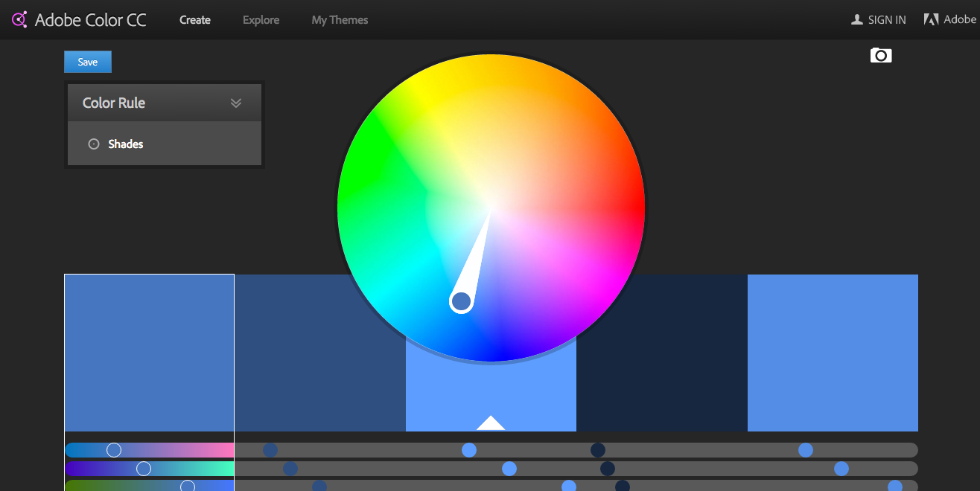This screenshot has width=980, height=491.
Task: Click SIGN IN link
Action: [885, 19]
